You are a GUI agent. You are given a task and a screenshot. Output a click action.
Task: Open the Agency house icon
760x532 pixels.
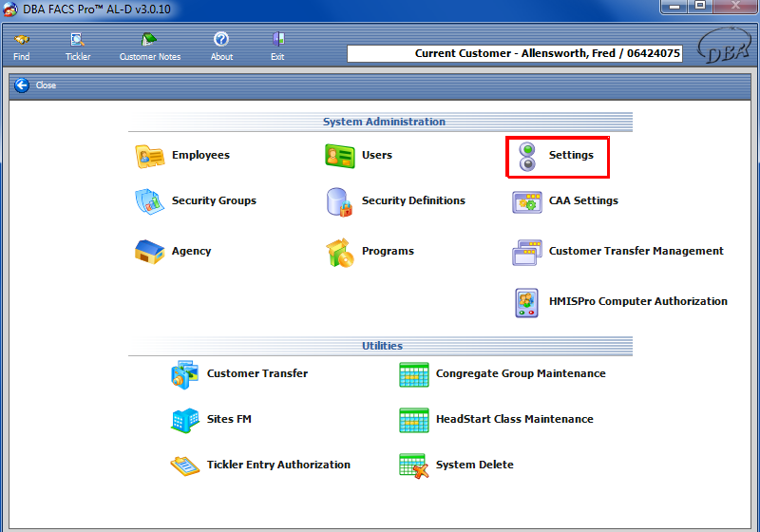[x=150, y=252]
